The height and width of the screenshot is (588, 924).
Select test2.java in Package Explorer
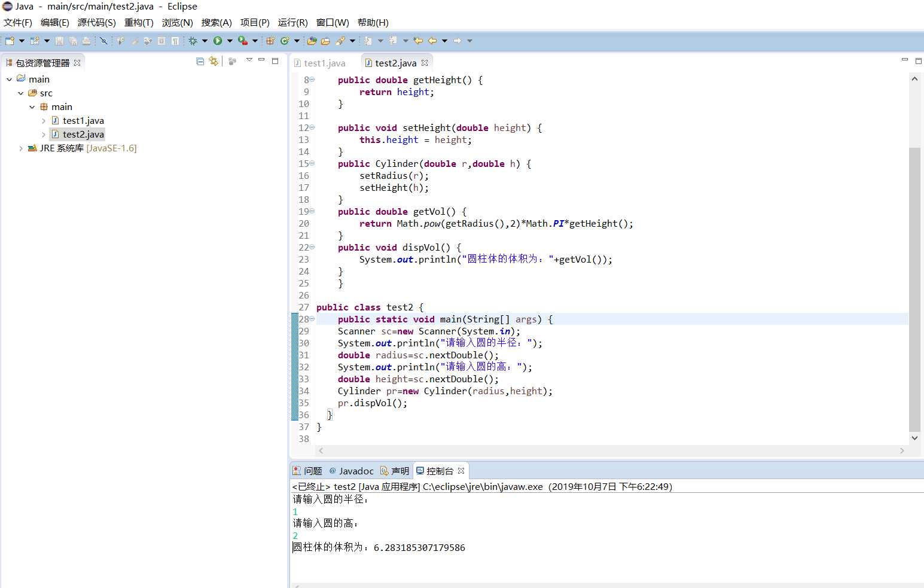click(x=78, y=134)
